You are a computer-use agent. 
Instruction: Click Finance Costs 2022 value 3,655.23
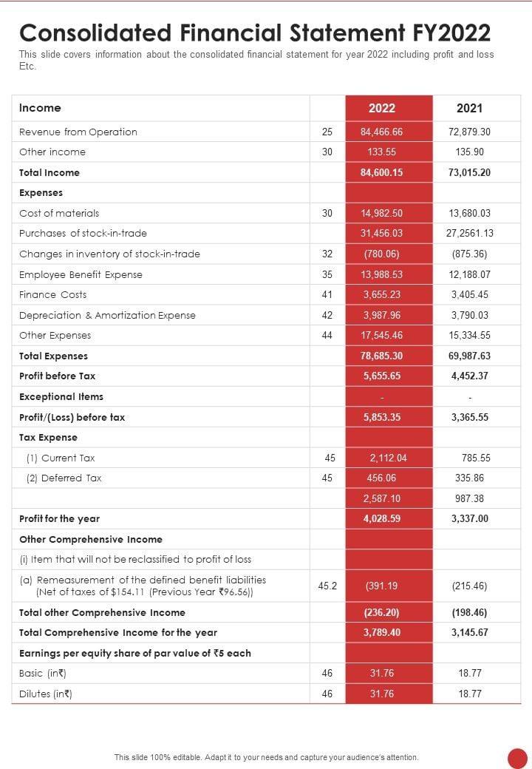[x=382, y=294]
